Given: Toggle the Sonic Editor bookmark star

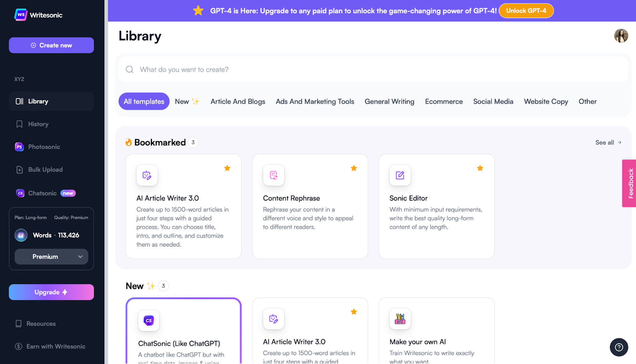Looking at the screenshot, I should pos(480,168).
